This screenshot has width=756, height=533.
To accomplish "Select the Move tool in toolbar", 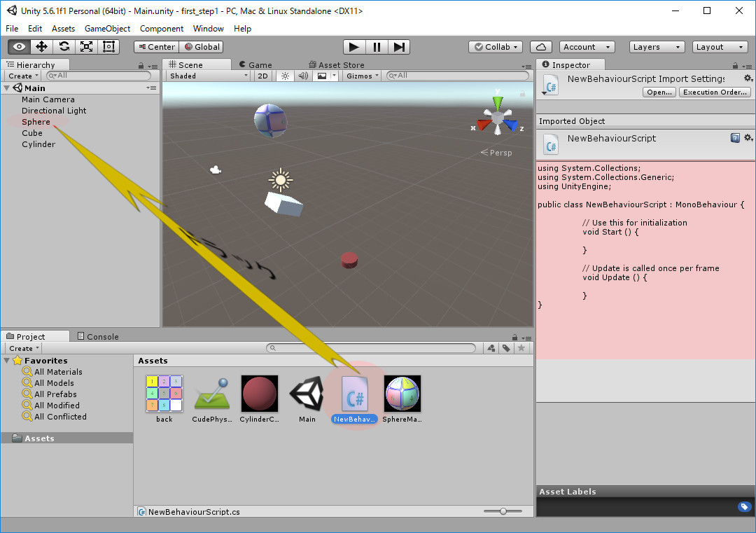I will (41, 47).
